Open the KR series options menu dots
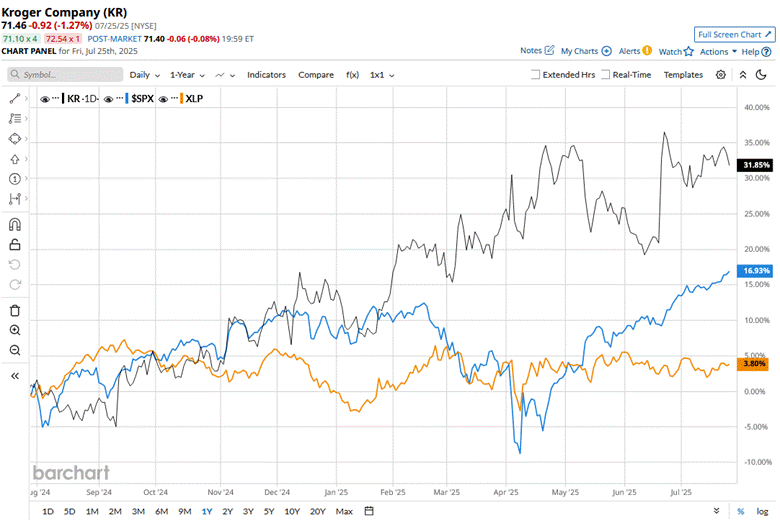 point(56,99)
